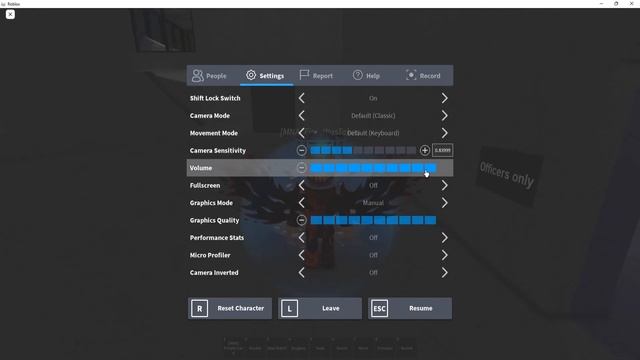This screenshot has height=360, width=640.
Task: Click the Camera Sensitivity value input box
Action: pos(442,150)
